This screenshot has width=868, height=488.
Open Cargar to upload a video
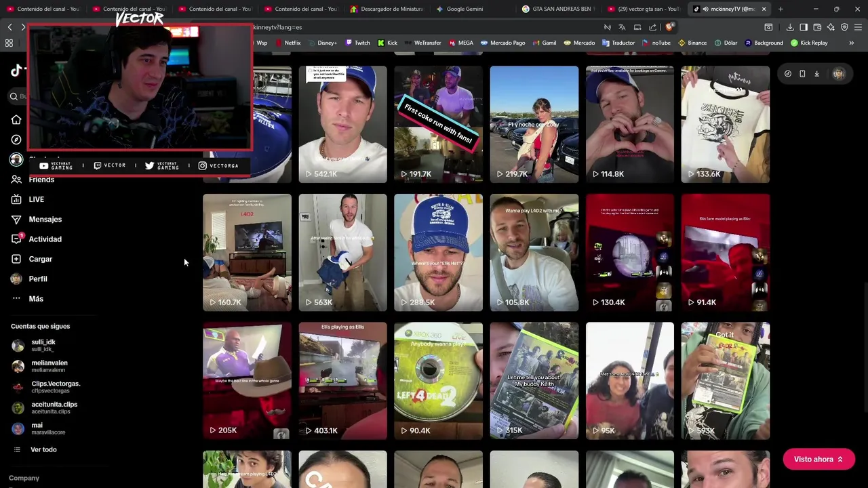point(40,259)
